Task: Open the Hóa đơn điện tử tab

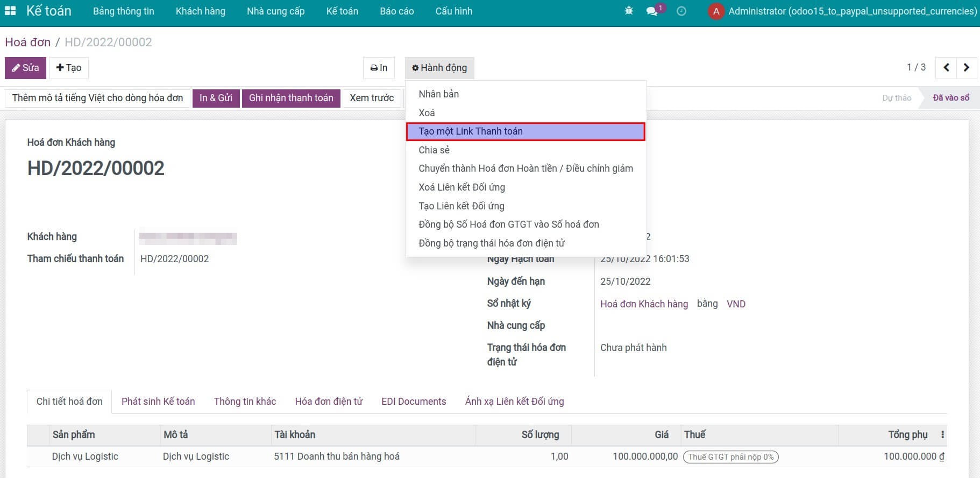Action: point(329,402)
